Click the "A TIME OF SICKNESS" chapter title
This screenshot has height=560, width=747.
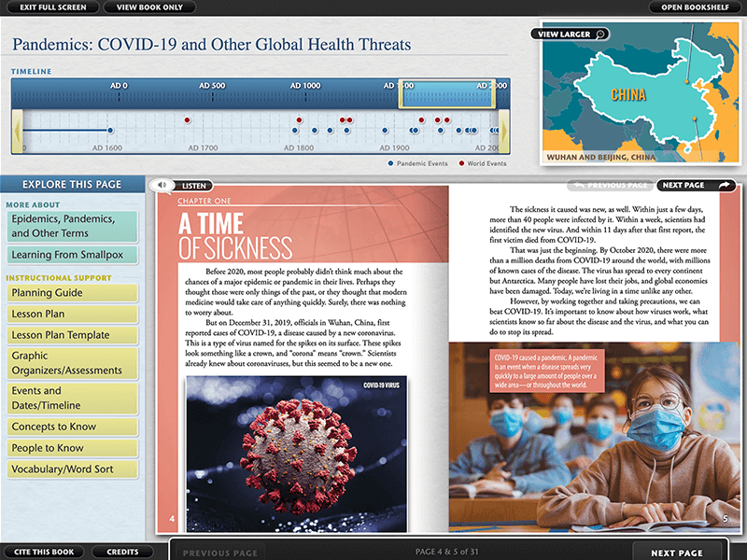coord(235,236)
